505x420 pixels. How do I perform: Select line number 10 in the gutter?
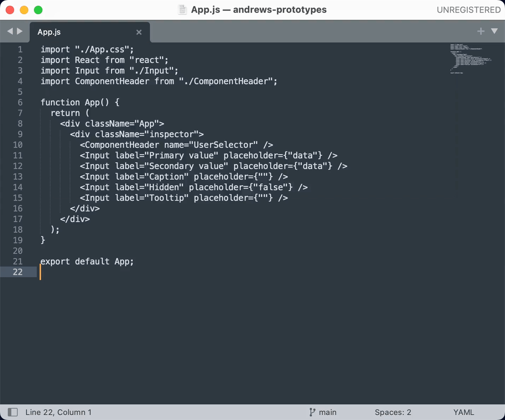click(x=17, y=145)
